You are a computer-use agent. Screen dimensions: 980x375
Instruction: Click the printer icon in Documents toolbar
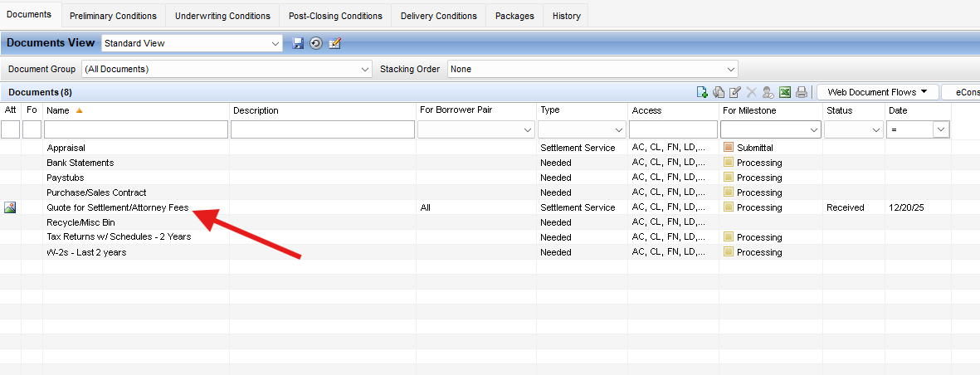[x=802, y=92]
